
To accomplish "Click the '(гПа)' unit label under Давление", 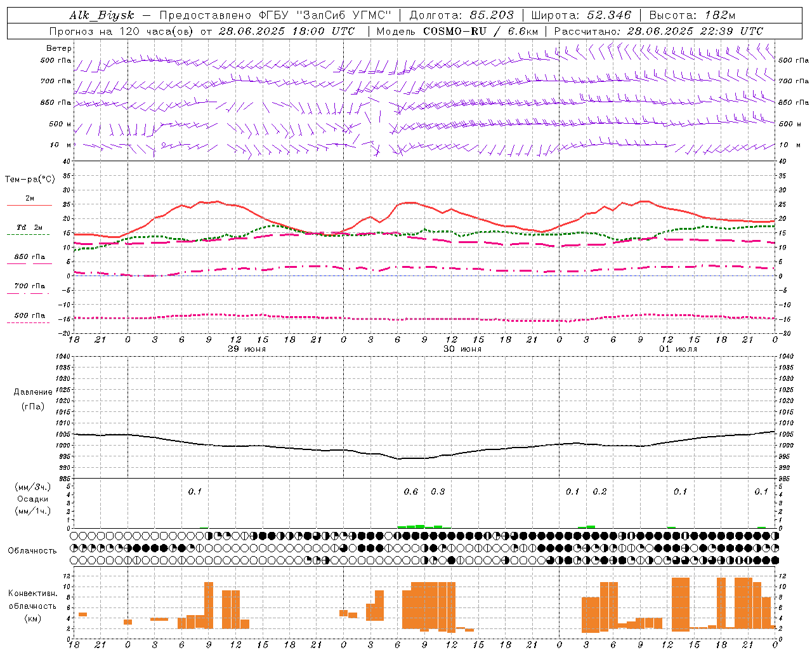I will click(x=33, y=406).
